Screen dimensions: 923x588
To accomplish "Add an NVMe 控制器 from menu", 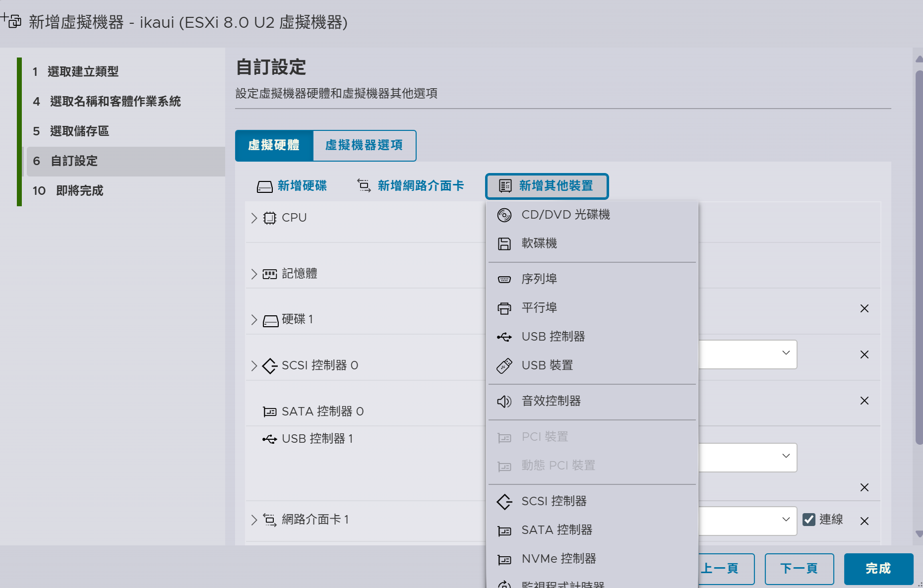I will pyautogui.click(x=592, y=559).
